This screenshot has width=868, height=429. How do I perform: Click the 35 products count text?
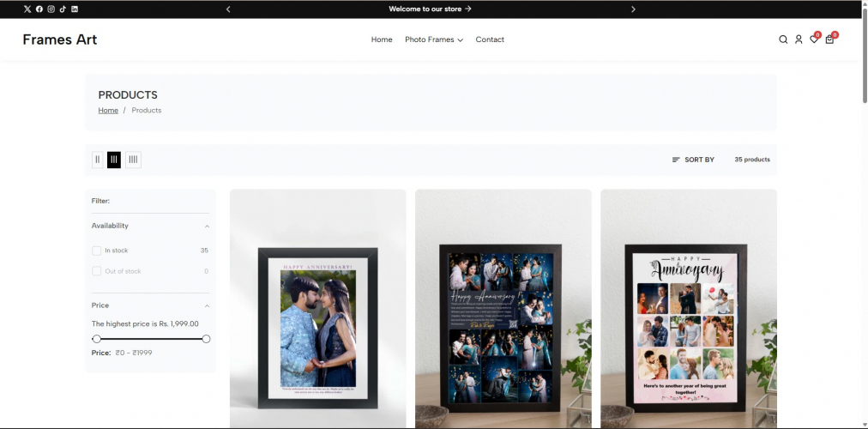click(x=751, y=160)
